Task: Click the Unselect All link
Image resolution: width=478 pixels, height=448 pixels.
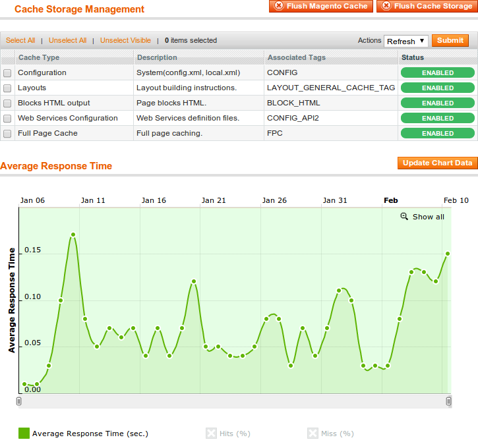Action: click(x=68, y=40)
